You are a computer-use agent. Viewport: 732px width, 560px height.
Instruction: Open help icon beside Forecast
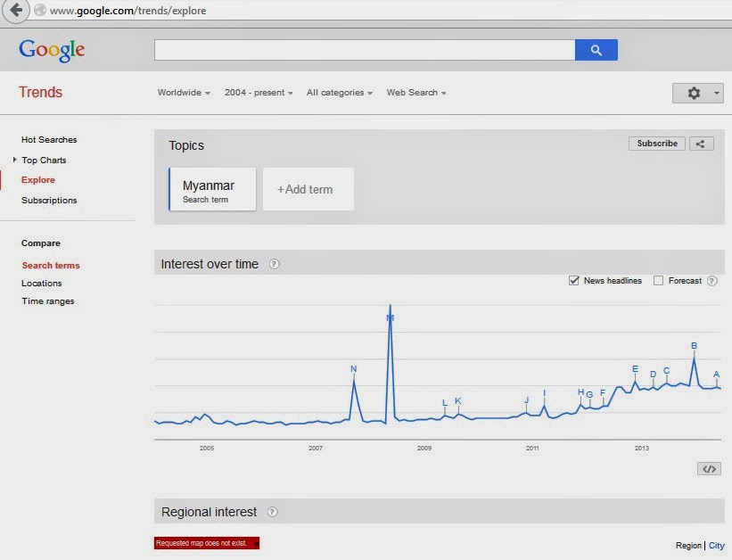(711, 281)
